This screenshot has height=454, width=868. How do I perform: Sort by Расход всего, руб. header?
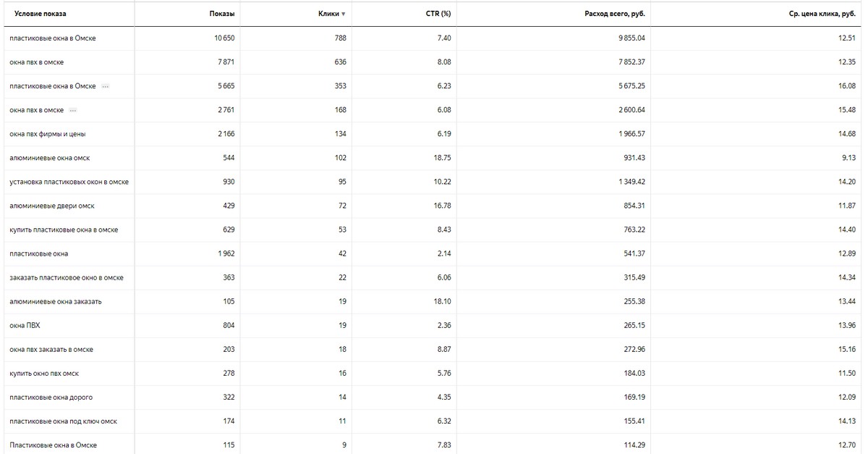[x=615, y=14]
